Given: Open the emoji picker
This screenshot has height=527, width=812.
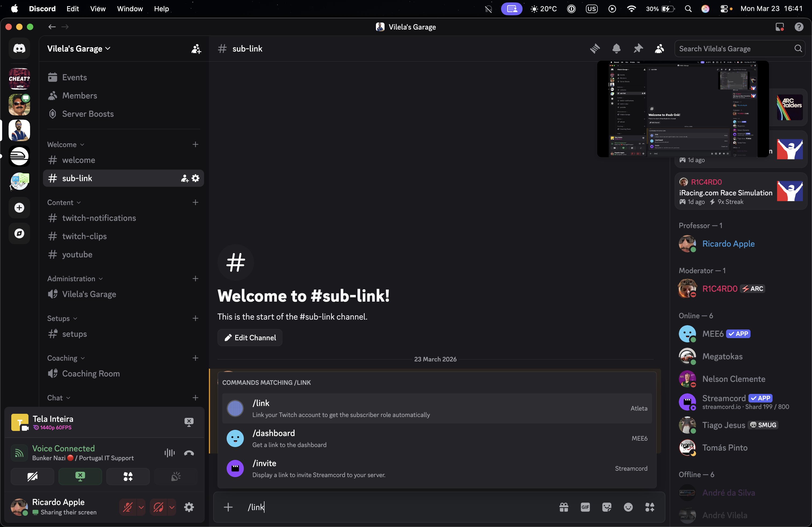Looking at the screenshot, I should pos(628,507).
